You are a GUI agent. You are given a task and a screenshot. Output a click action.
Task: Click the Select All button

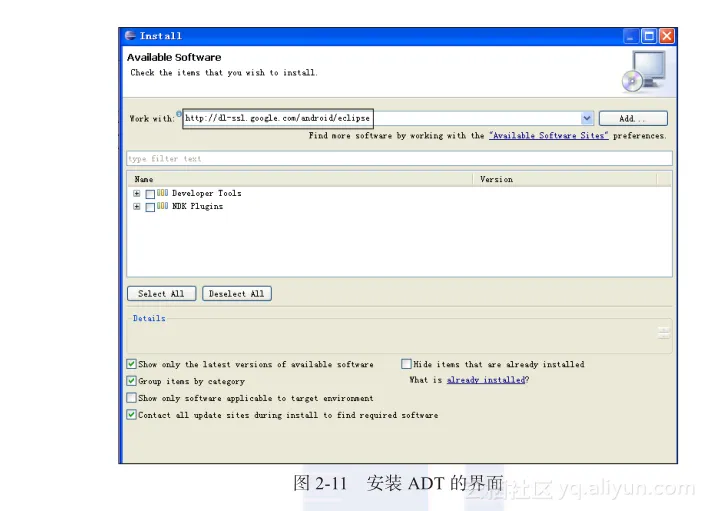coord(162,294)
